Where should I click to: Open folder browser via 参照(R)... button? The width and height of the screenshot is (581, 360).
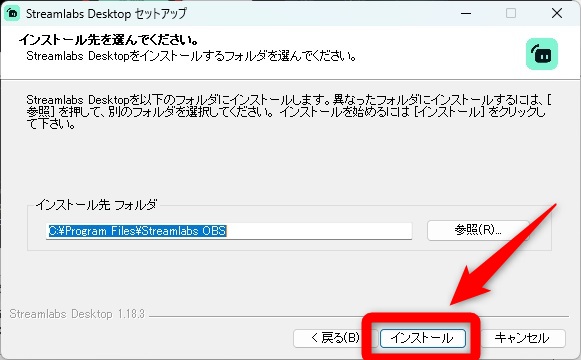478,230
